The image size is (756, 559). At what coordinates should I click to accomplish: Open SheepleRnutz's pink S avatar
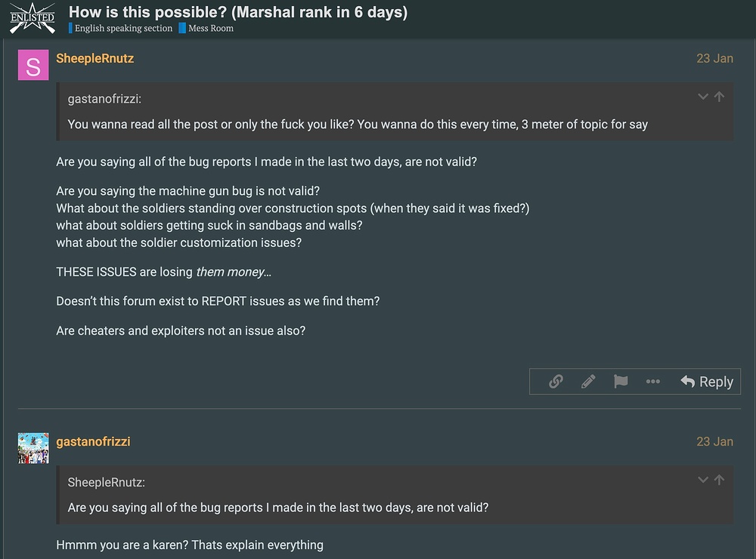pos(33,65)
